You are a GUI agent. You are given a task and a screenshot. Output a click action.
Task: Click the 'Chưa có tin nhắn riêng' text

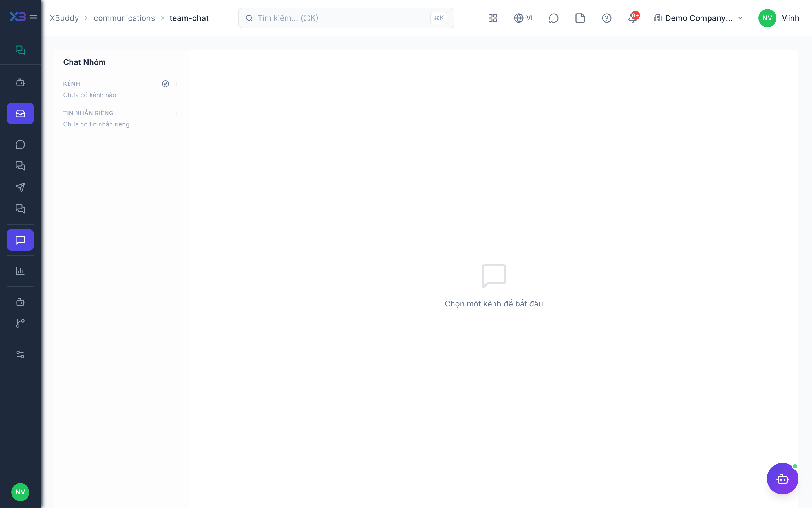pyautogui.click(x=96, y=124)
